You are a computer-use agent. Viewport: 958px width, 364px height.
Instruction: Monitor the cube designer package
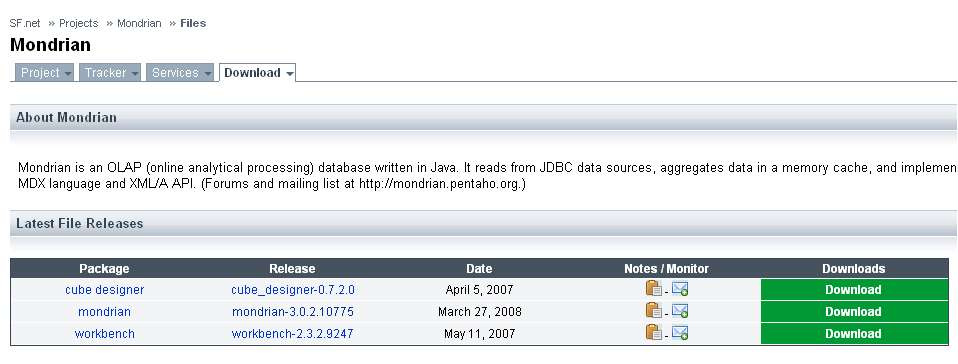click(x=680, y=289)
